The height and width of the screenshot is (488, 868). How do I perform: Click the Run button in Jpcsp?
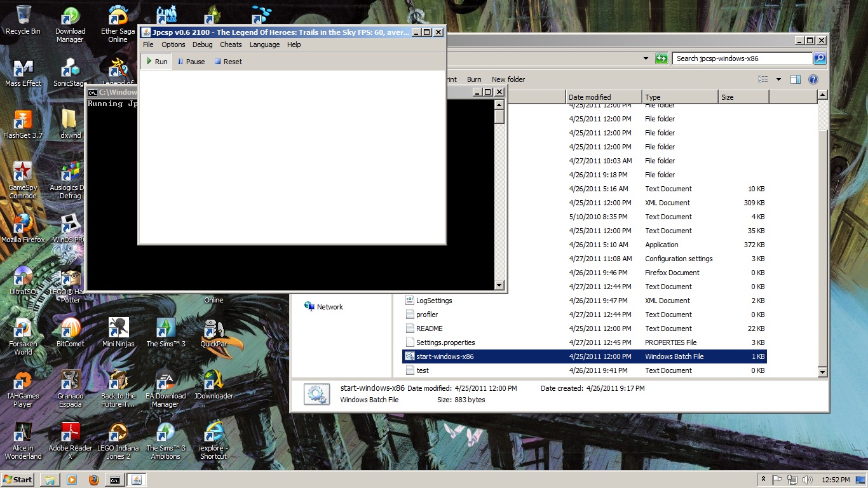pyautogui.click(x=156, y=62)
